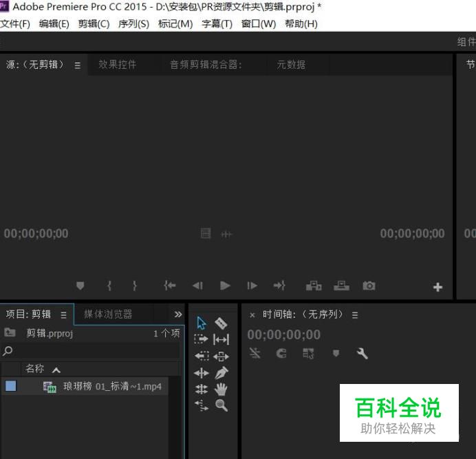Open Timeline panel menu

tap(355, 314)
